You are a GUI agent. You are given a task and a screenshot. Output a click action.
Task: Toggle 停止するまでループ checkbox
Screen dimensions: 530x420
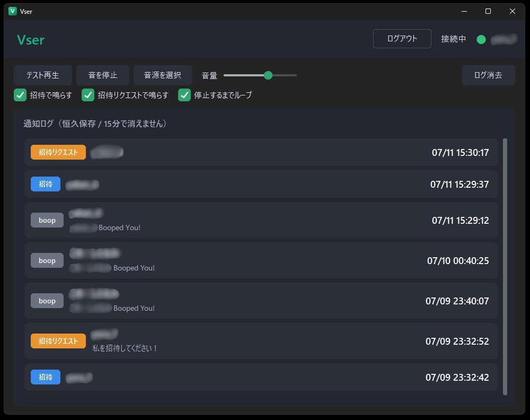184,95
